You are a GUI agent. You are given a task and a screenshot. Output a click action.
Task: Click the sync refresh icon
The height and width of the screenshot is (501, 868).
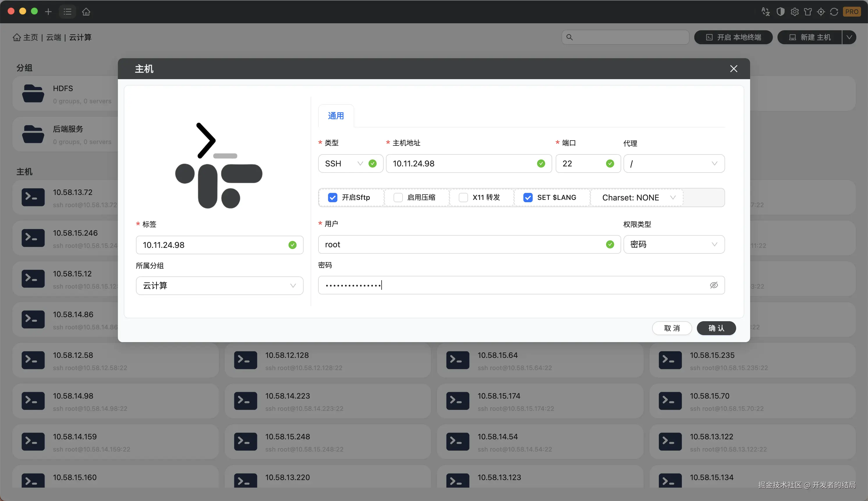[834, 12]
